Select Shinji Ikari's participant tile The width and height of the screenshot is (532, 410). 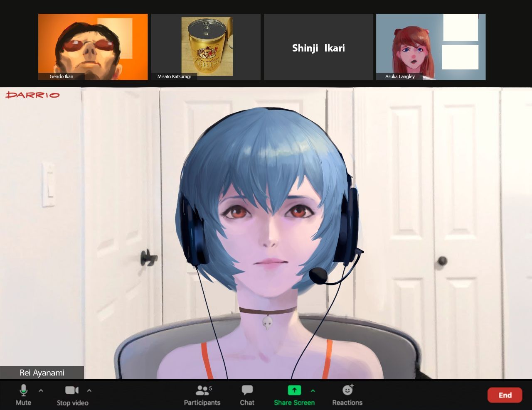[318, 47]
